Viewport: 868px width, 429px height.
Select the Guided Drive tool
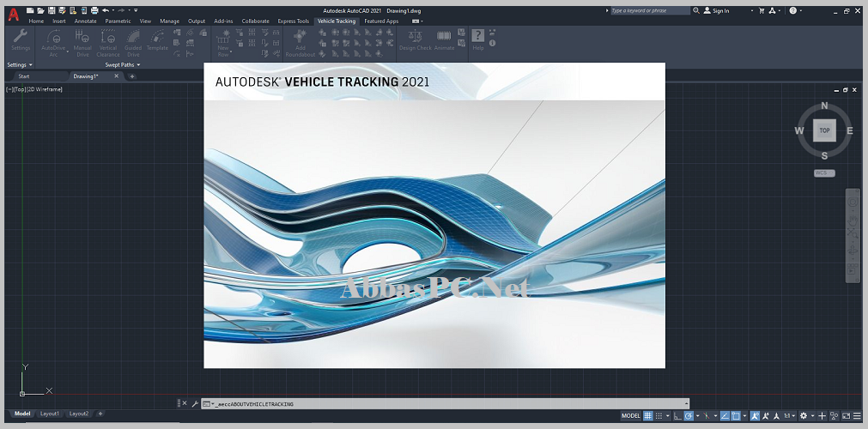133,43
